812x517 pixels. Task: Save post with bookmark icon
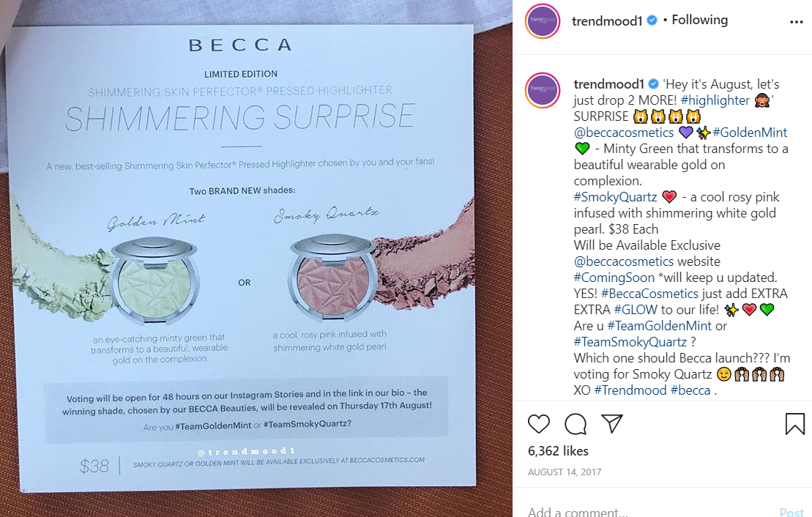click(x=794, y=423)
